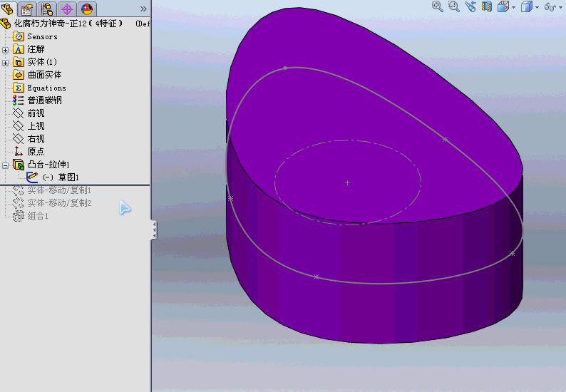566x392 pixels.
Task: Click the 右视 plane icon
Action: pos(19,139)
